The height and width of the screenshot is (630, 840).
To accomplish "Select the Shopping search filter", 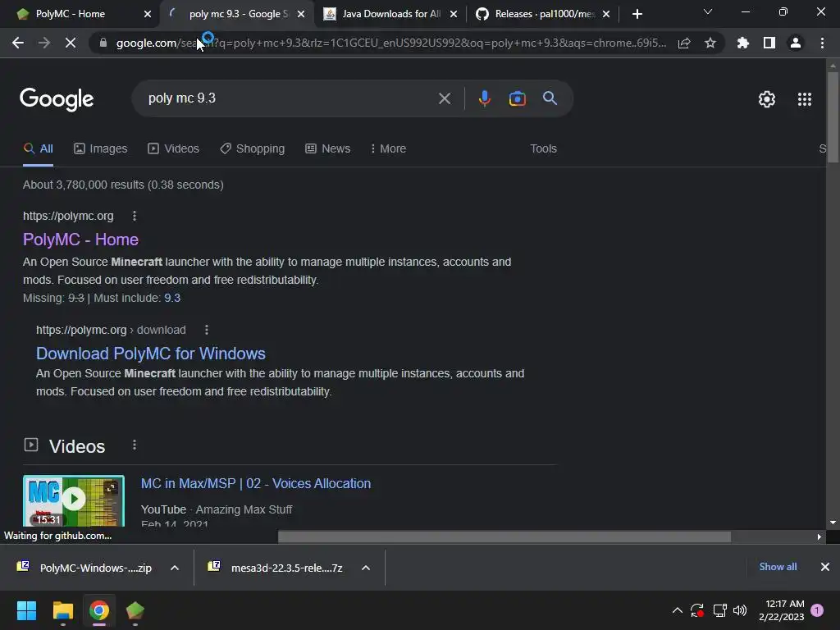I will pos(253,148).
